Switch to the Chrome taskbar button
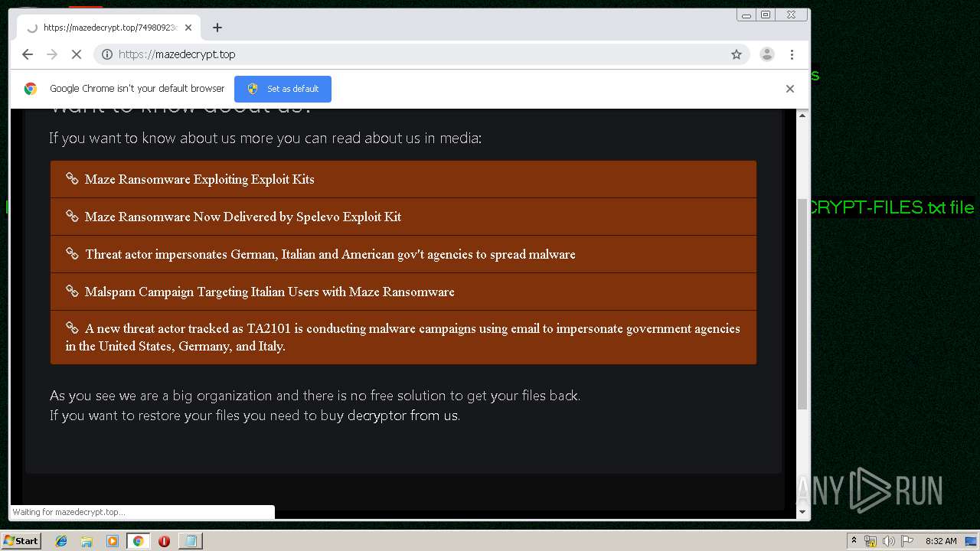980x551 pixels. tap(139, 541)
